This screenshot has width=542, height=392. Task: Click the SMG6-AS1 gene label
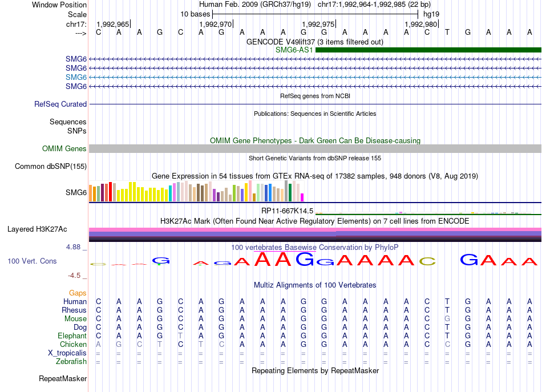(294, 50)
